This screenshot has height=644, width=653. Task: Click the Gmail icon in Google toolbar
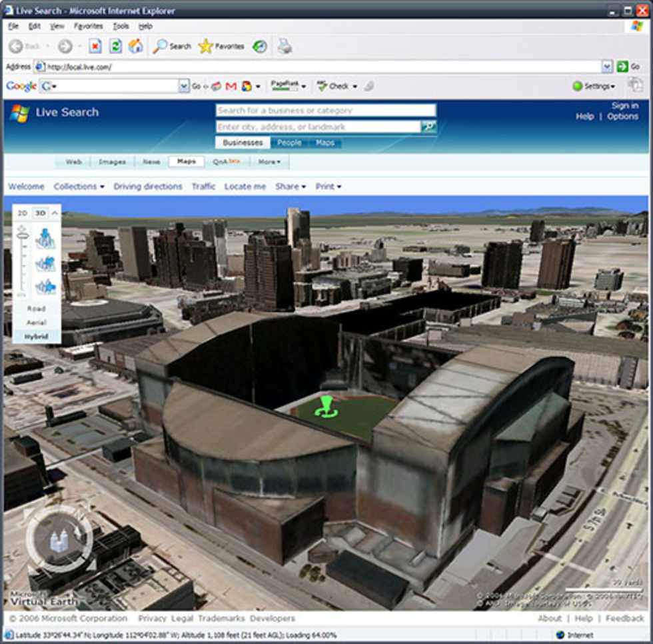click(231, 86)
